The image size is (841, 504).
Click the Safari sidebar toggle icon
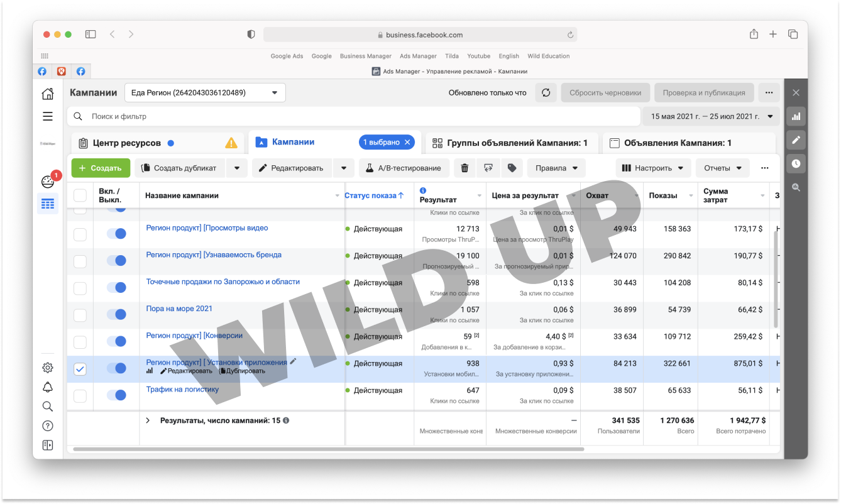pos(91,35)
